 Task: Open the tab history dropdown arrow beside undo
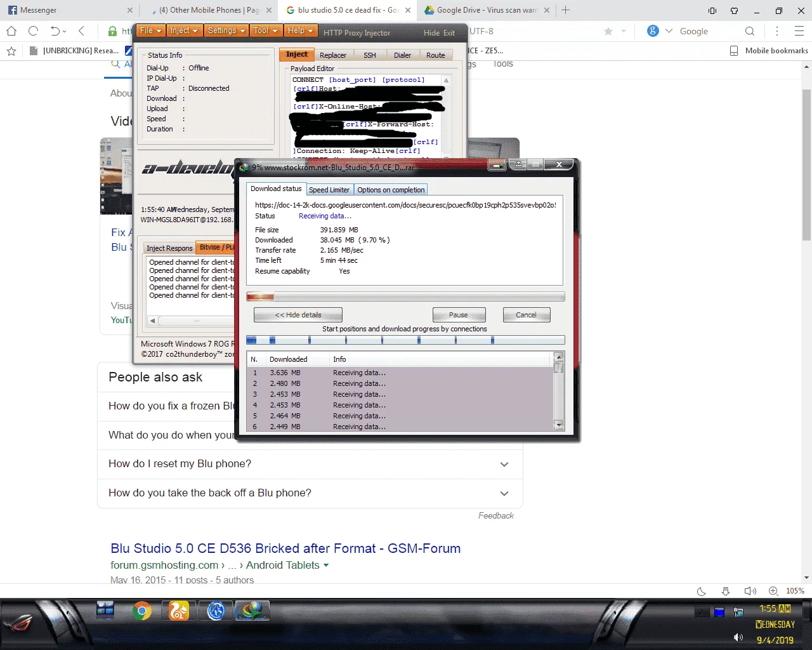coord(64,32)
